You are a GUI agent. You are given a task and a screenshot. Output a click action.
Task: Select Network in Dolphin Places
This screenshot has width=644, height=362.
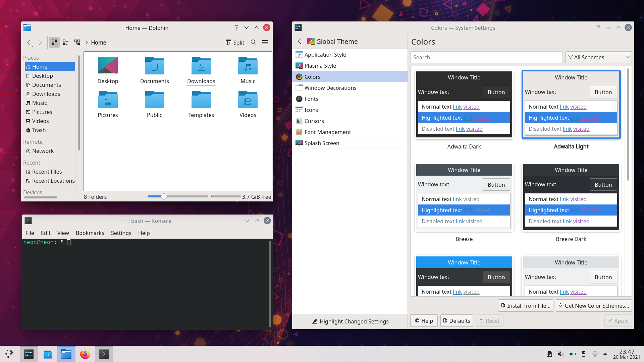tap(50, 151)
